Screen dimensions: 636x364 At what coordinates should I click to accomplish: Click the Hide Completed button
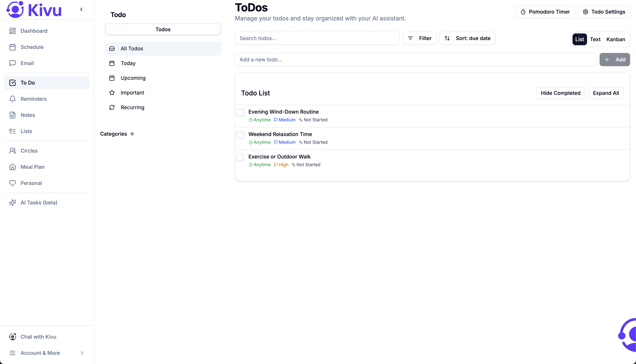[x=560, y=93]
